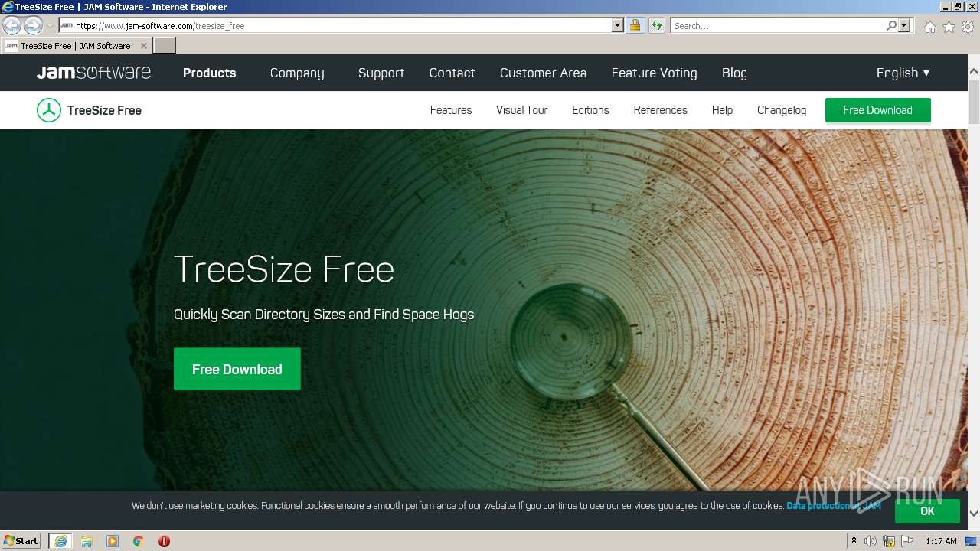The width and height of the screenshot is (980, 551).
Task: Click the large Free Download hero button
Action: [x=237, y=369]
